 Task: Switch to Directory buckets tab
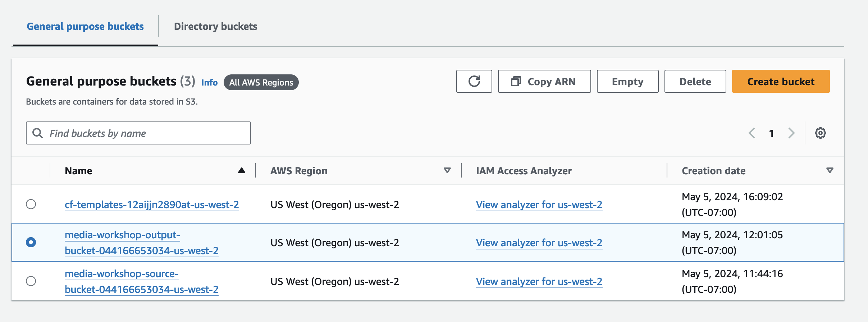(215, 27)
